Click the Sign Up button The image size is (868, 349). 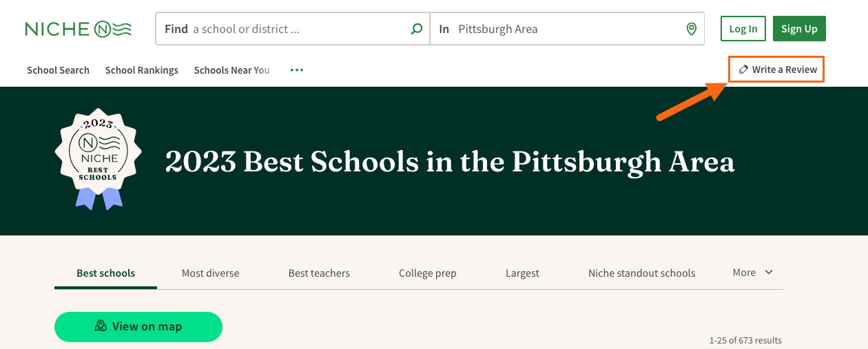799,29
